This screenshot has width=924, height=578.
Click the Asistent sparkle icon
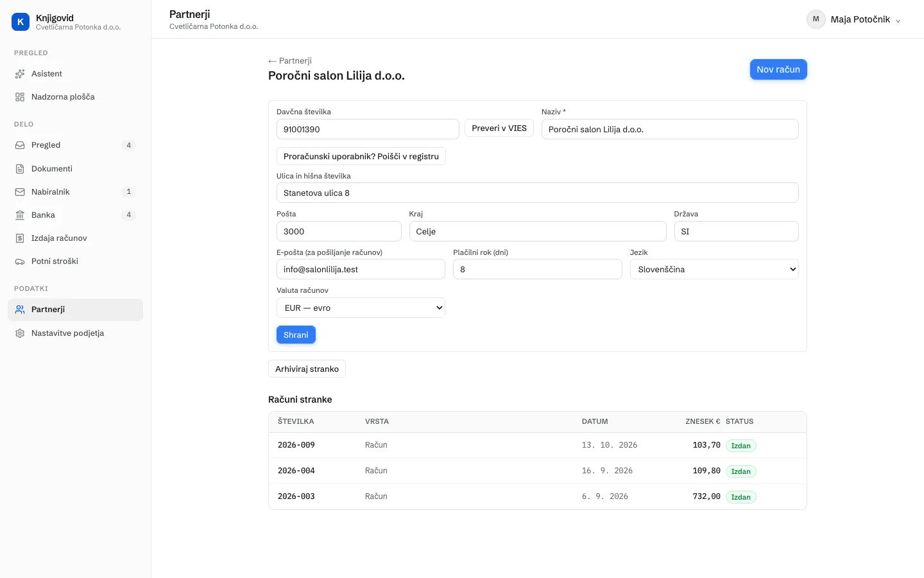point(20,74)
